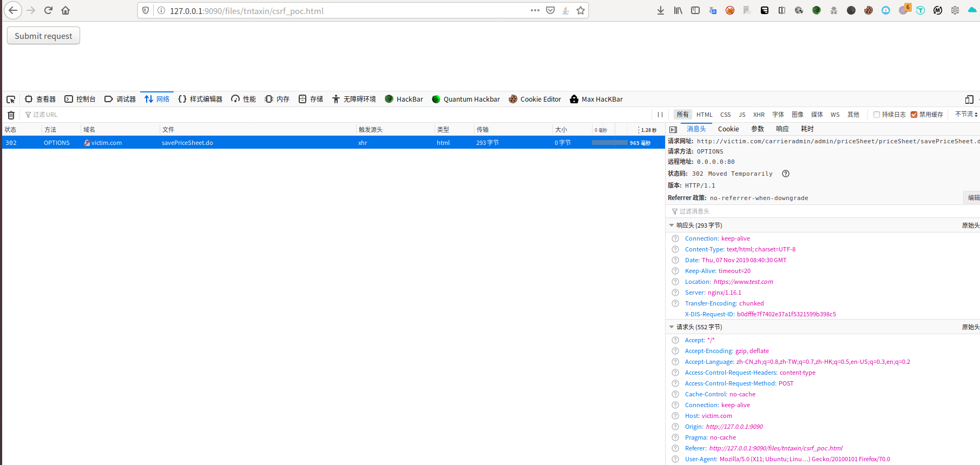Open the green HackBar icon in browser toolbar
The image size is (980, 465).
[817, 10]
